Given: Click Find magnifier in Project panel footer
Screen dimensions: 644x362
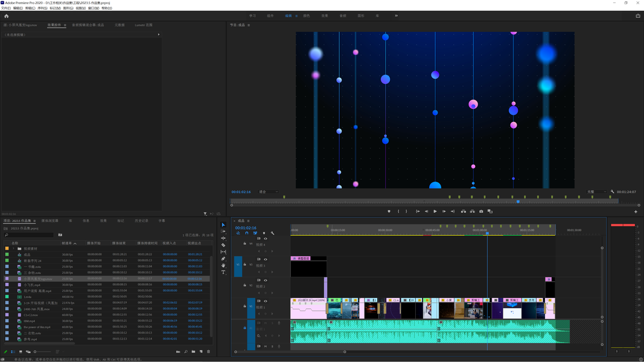Looking at the screenshot, I should 186,352.
